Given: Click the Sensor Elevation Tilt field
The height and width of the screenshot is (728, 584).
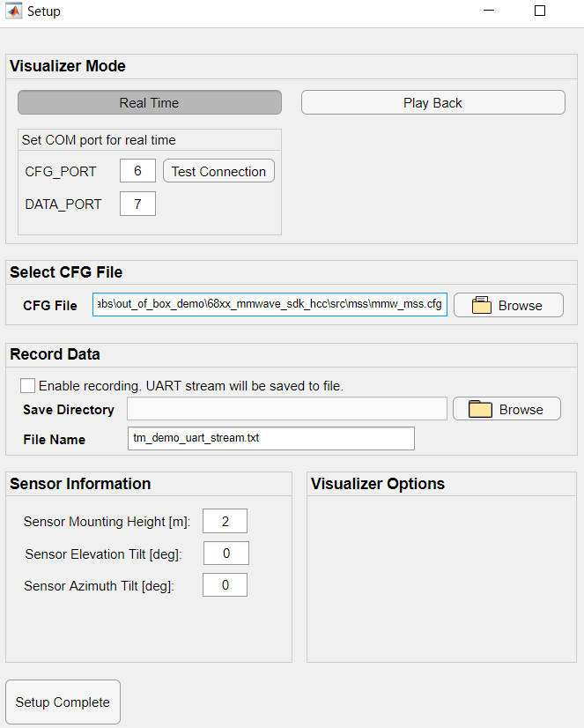Looking at the screenshot, I should click(x=225, y=553).
